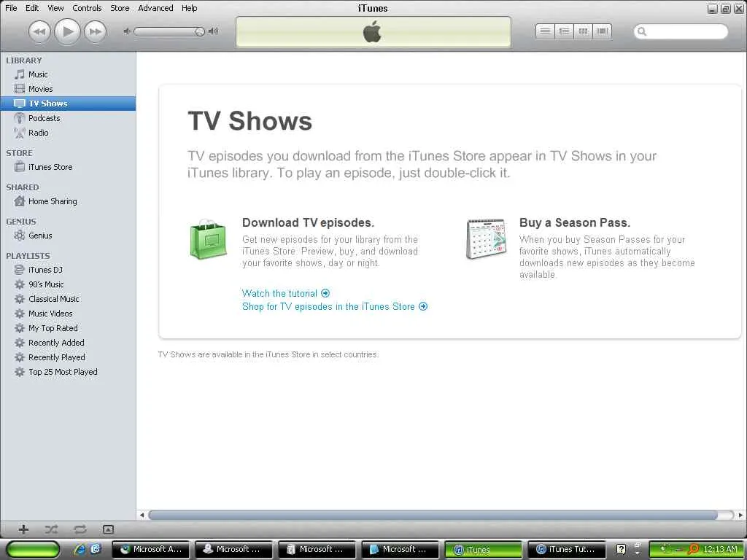This screenshot has width=747, height=560.
Task: Switch to the Microsoft A... taskbar window
Action: (x=152, y=550)
